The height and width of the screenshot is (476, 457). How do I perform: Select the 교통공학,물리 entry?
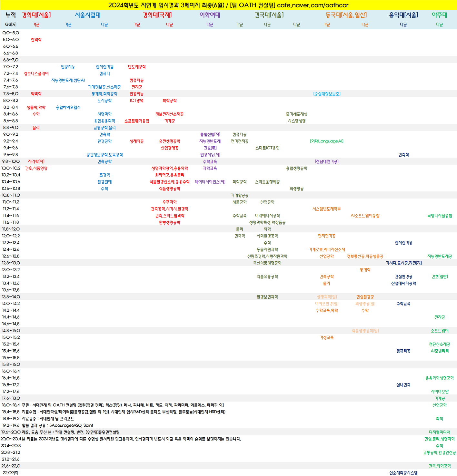pos(104,128)
